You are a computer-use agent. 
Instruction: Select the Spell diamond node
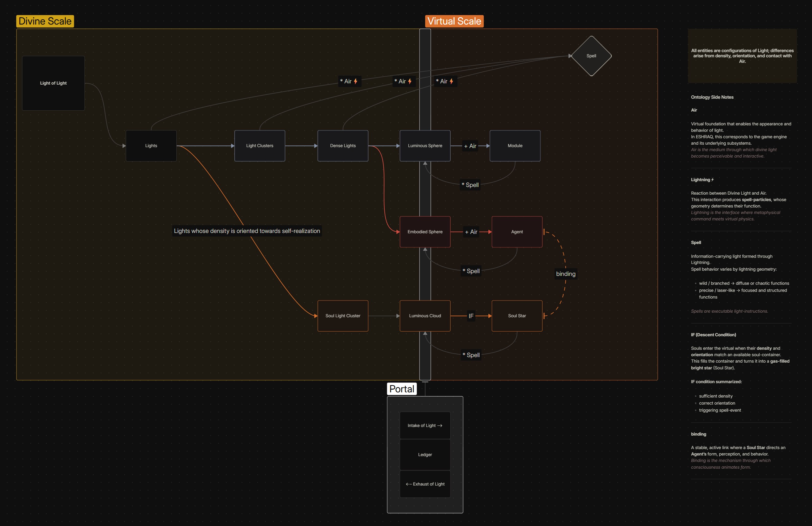point(591,56)
